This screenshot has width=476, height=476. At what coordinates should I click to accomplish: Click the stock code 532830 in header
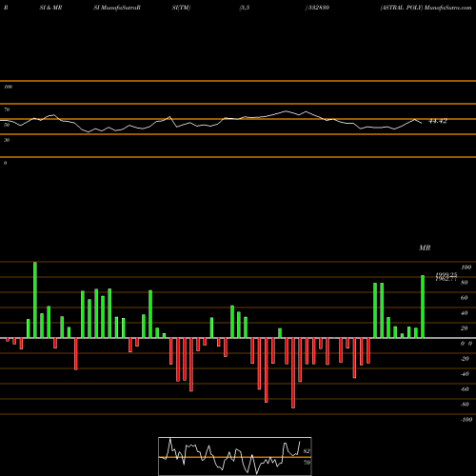click(319, 8)
